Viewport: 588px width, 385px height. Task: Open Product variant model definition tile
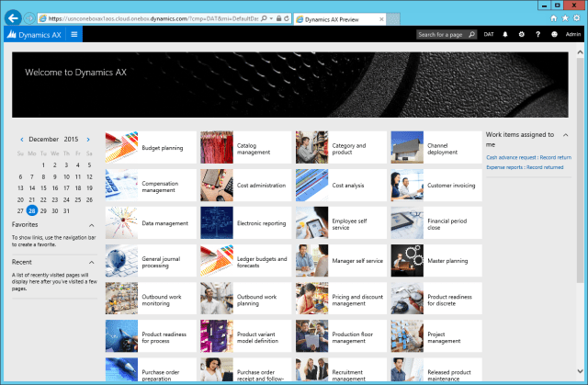click(x=245, y=336)
